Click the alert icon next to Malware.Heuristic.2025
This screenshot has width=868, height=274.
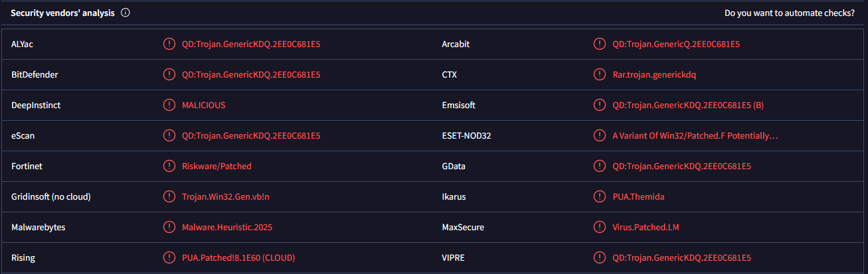coord(169,227)
